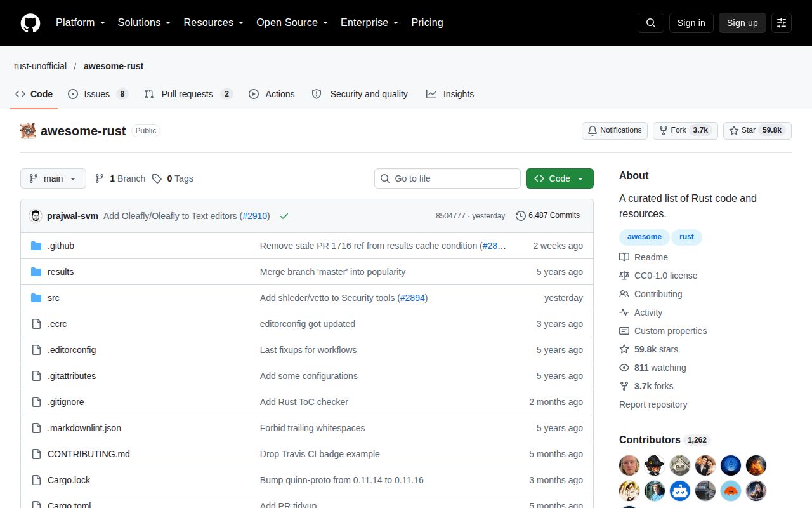Screen dimensions: 812x508
Task: Click the Fork 3.7k button
Action: click(x=685, y=130)
